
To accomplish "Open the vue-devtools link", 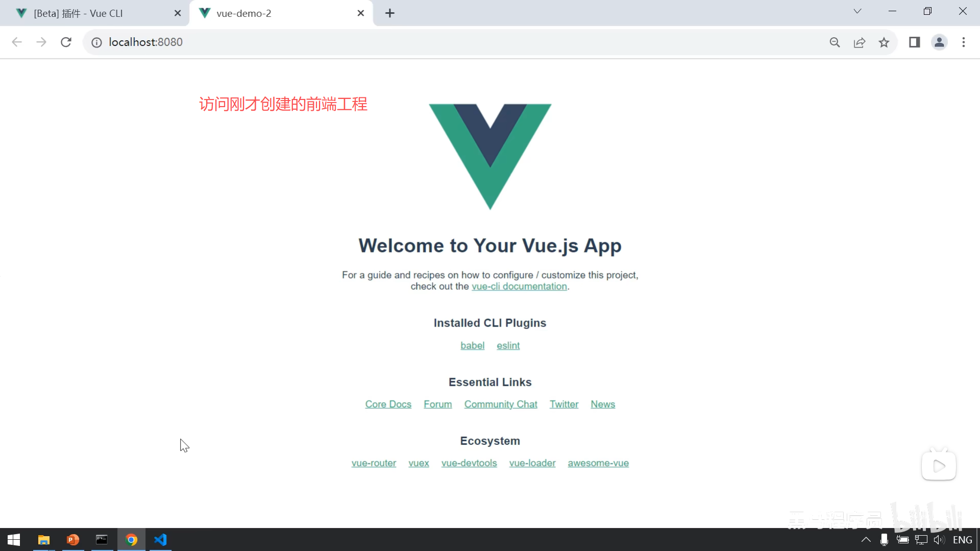I will (469, 463).
